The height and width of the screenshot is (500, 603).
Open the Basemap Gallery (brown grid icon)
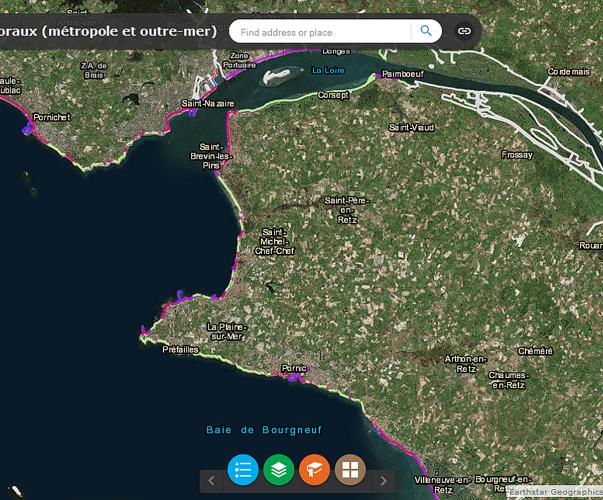[350, 469]
